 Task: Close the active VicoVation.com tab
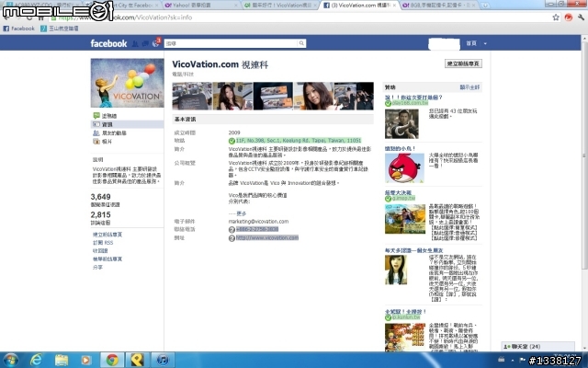coord(394,6)
